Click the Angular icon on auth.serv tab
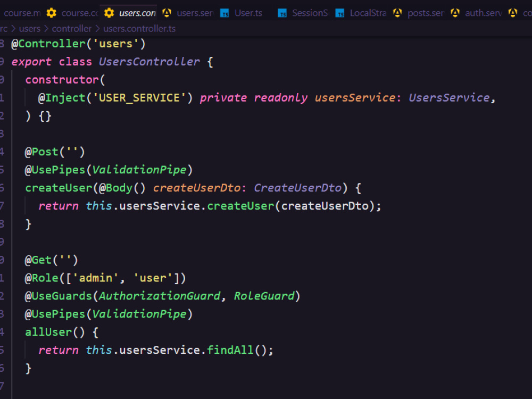 (x=455, y=13)
